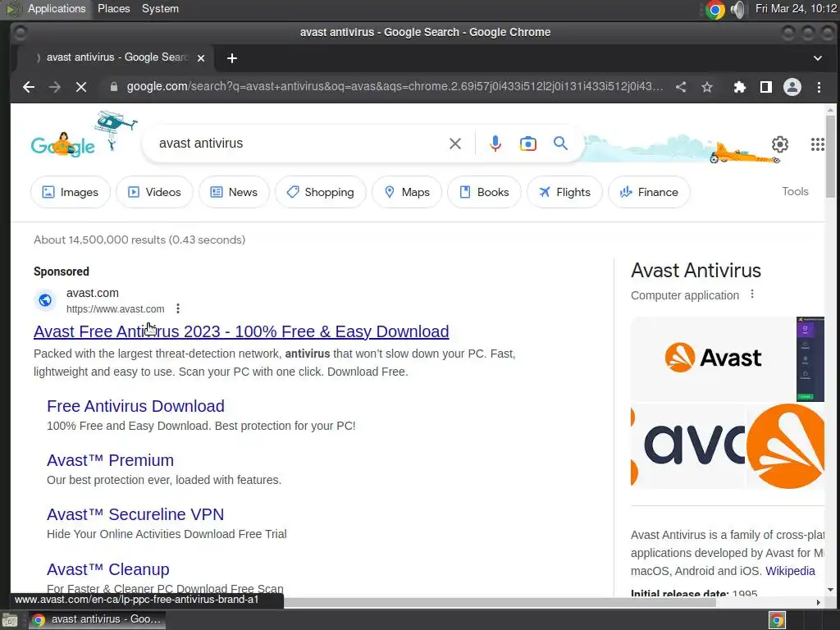This screenshot has width=840, height=630.
Task: Click the volume speaker icon
Action: [x=738, y=10]
